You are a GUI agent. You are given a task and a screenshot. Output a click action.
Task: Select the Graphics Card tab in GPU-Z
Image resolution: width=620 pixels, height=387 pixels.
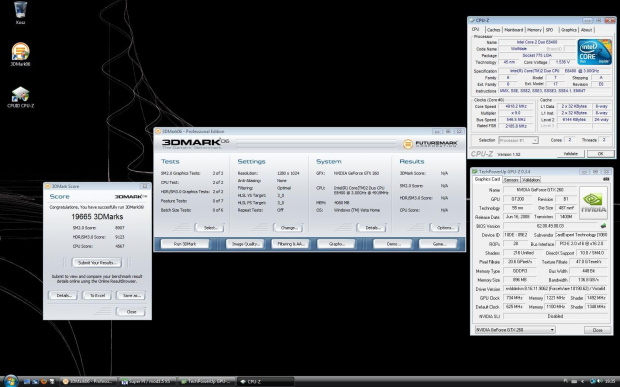(487, 179)
